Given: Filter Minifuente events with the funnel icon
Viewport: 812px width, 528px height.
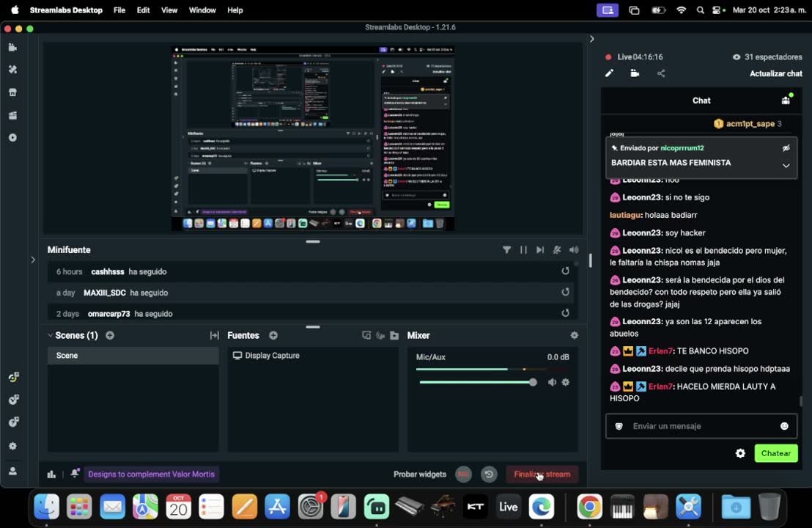Looking at the screenshot, I should (x=506, y=250).
